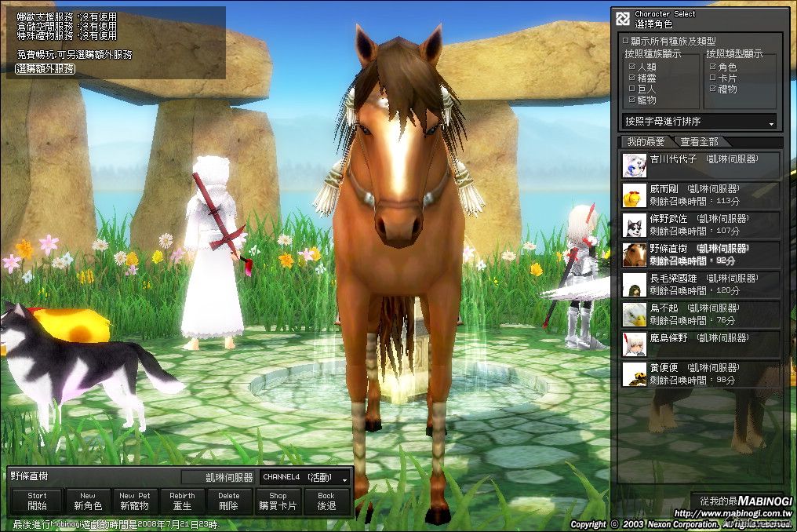Select 吉川代代子 character portrait

(x=635, y=166)
